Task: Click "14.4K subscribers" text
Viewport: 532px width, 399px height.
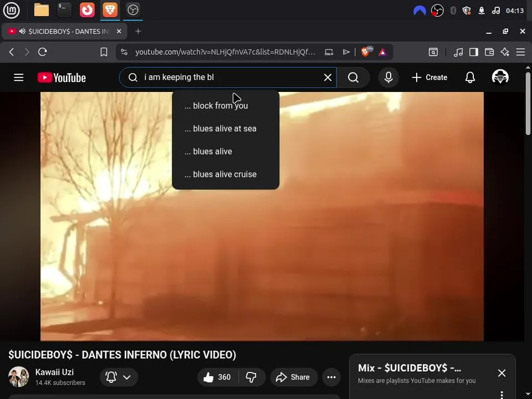Action: pos(60,383)
